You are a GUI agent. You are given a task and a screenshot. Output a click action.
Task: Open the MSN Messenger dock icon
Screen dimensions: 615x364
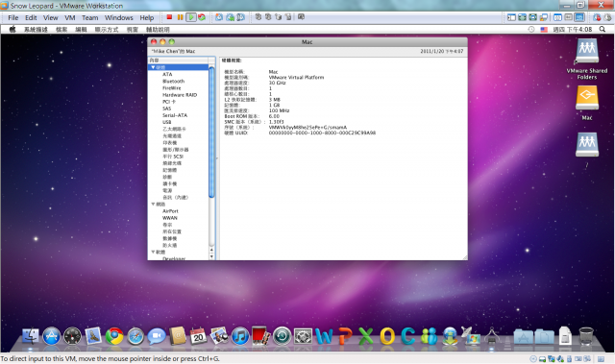[430, 336]
